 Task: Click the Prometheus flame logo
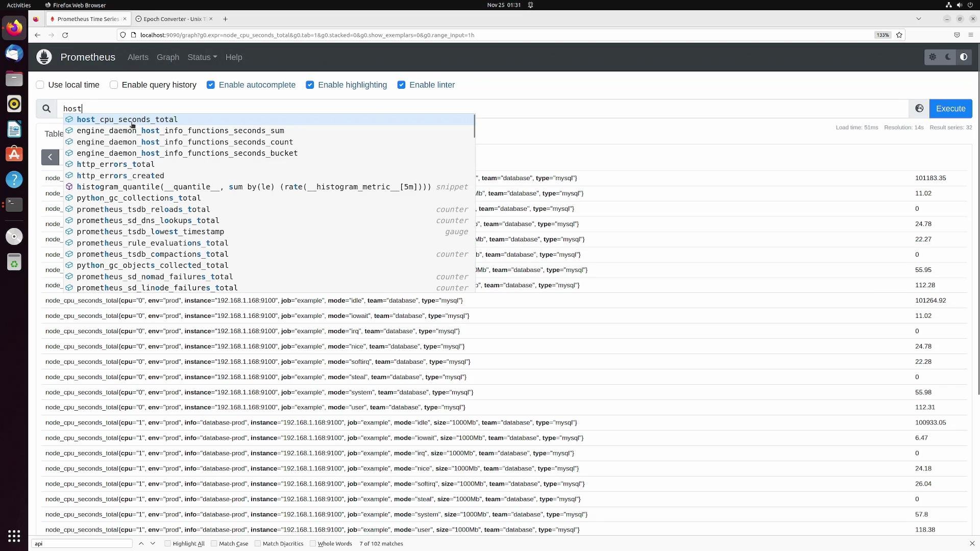(x=44, y=57)
